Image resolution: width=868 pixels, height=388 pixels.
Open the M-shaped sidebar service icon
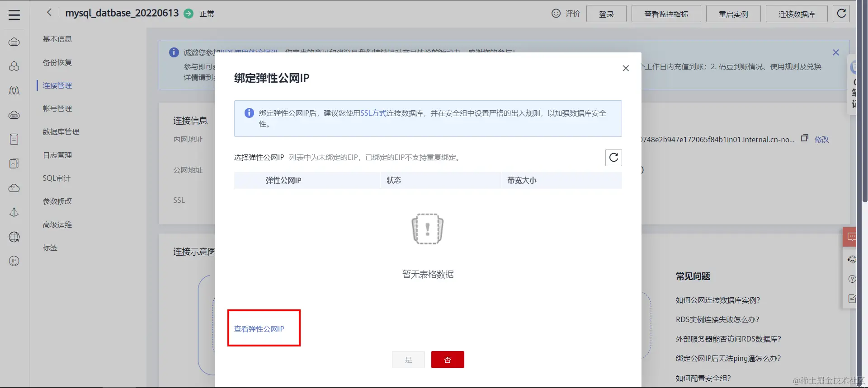(x=14, y=91)
